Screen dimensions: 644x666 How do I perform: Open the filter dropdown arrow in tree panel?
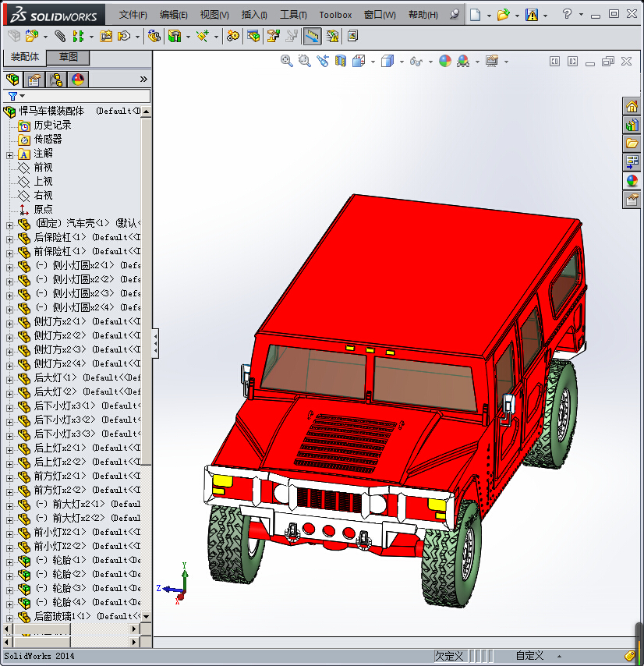click(x=23, y=96)
